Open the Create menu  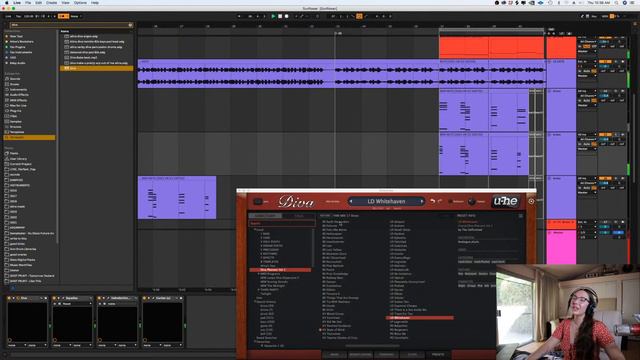tap(51, 2)
